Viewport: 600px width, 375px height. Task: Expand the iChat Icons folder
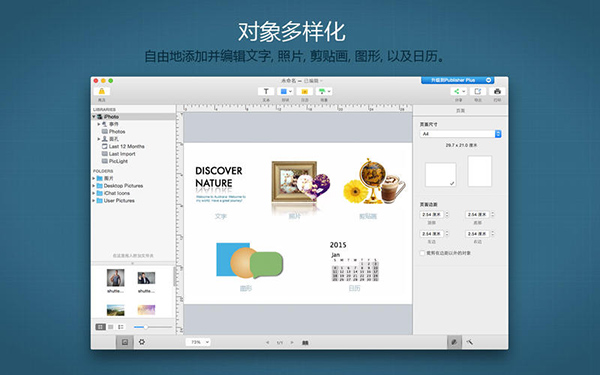(x=94, y=193)
